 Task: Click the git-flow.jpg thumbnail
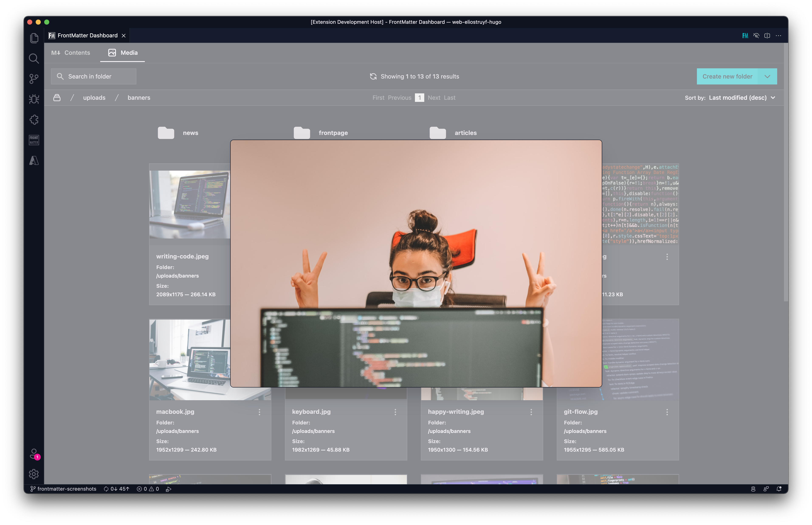640,359
